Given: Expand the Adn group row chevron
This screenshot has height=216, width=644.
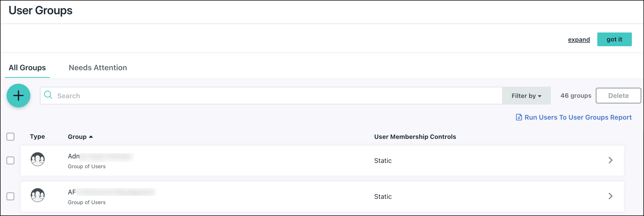Looking at the screenshot, I should [x=610, y=160].
